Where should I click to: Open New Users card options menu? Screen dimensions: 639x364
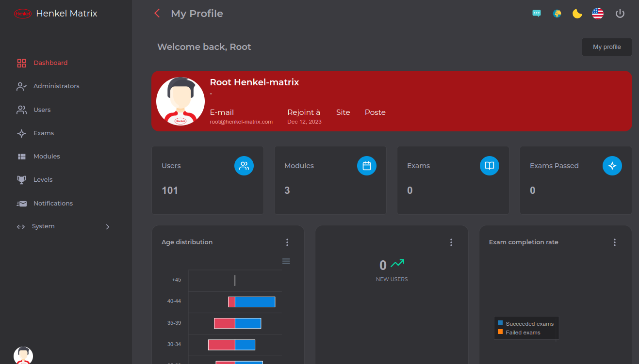[x=451, y=242]
